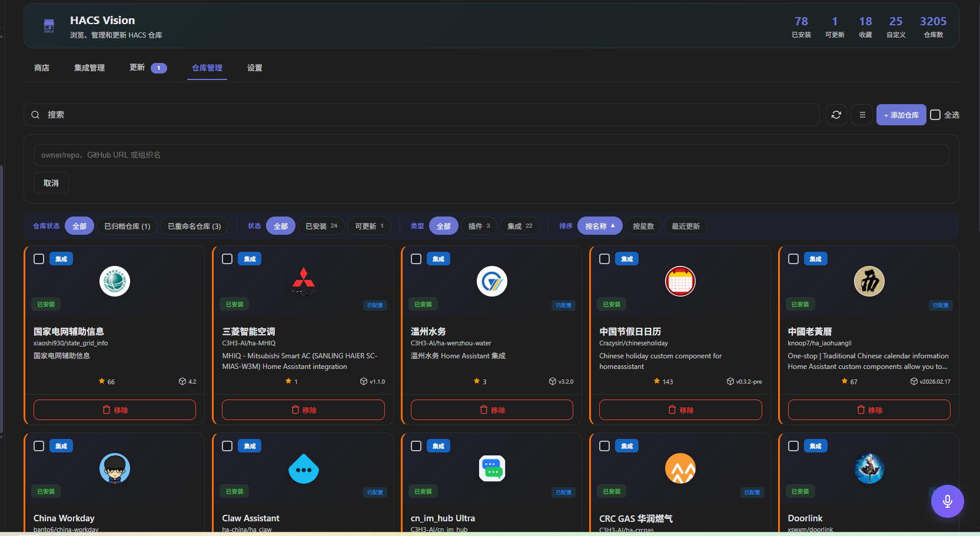Image resolution: width=980 pixels, height=536 pixels.
Task: Click the refresh repositories icon
Action: coord(836,115)
